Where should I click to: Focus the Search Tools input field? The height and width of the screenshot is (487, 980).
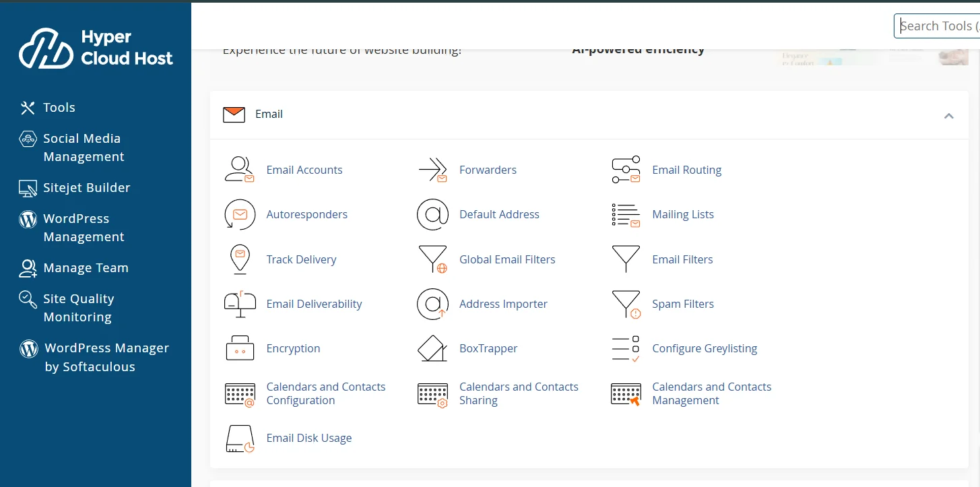937,26
